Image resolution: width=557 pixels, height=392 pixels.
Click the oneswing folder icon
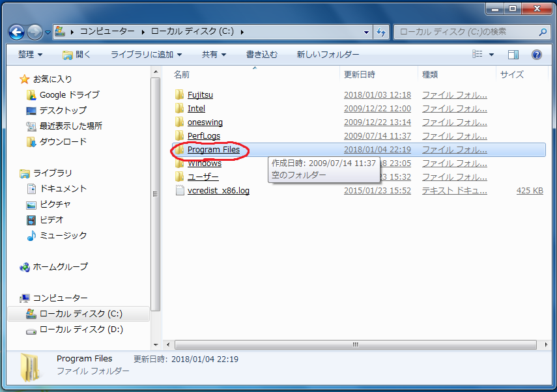179,122
